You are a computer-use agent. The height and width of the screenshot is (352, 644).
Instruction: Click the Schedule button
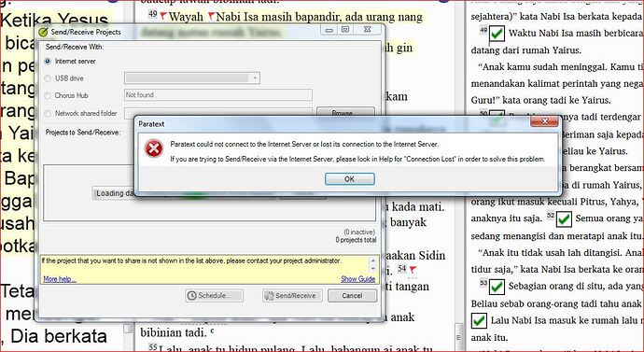point(214,296)
